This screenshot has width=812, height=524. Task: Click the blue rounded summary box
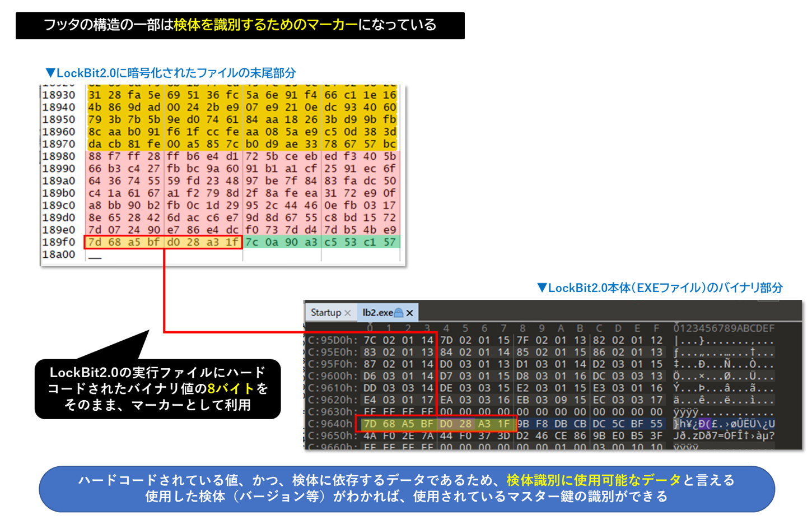pyautogui.click(x=407, y=489)
